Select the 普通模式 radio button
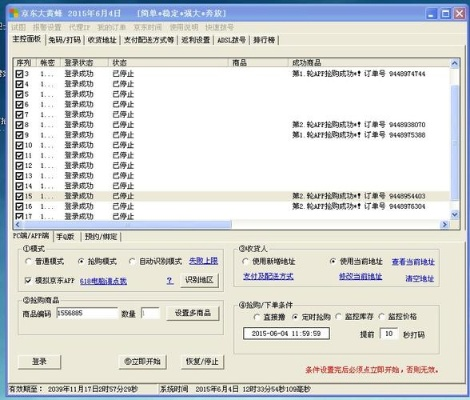 point(28,261)
